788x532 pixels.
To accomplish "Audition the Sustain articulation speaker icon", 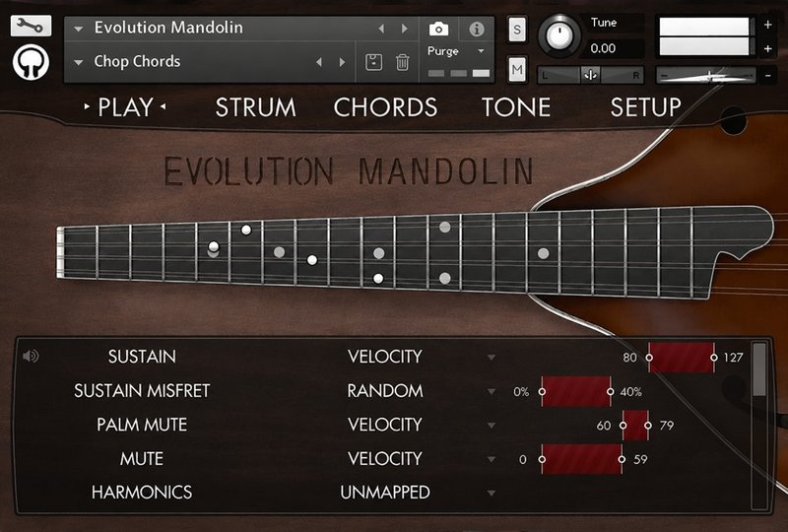I will (31, 356).
